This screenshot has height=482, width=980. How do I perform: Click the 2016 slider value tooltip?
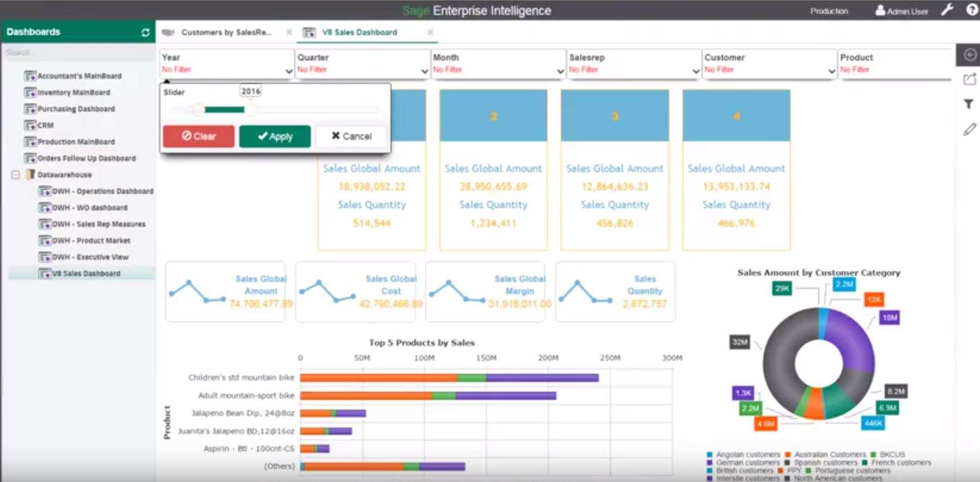(x=251, y=91)
